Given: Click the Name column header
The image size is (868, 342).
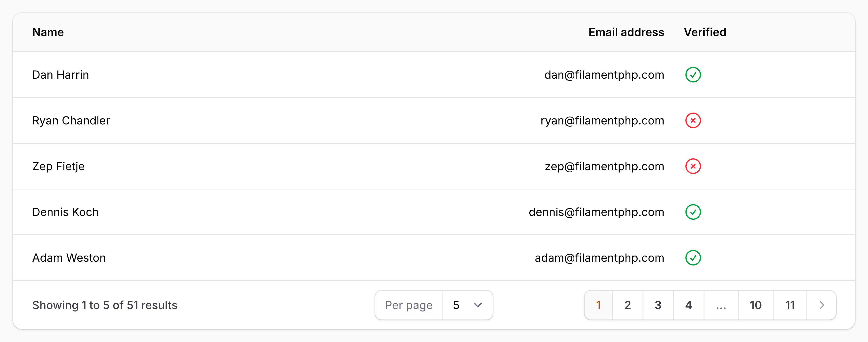Looking at the screenshot, I should coord(48,32).
